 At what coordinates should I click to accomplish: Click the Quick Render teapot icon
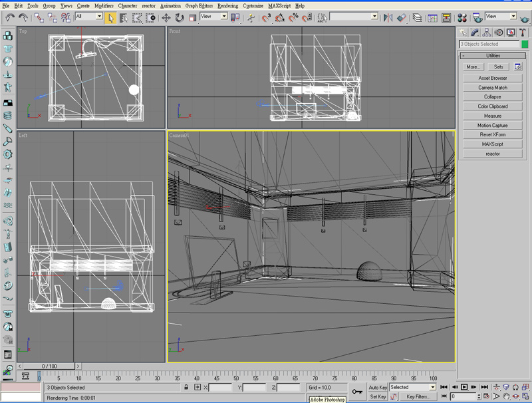[525, 19]
